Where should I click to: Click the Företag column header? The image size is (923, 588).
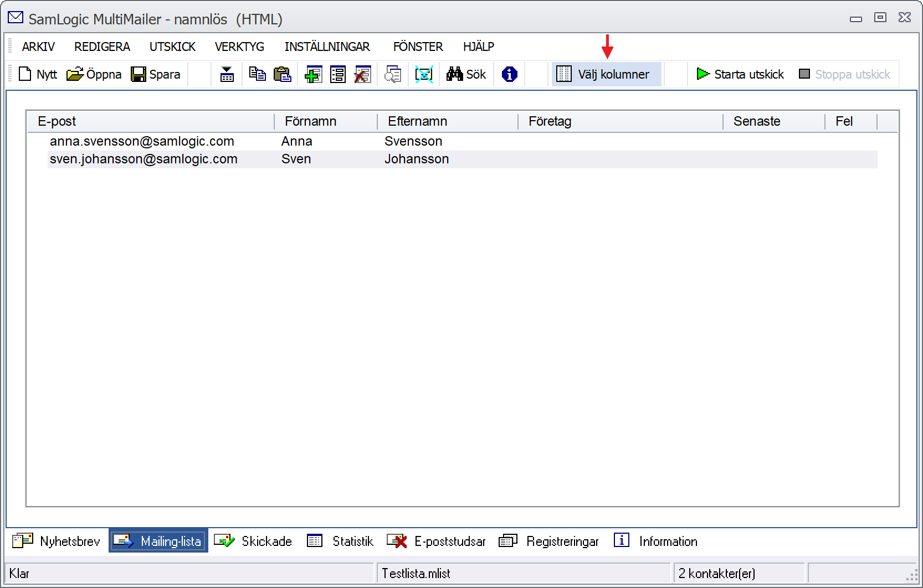(621, 121)
